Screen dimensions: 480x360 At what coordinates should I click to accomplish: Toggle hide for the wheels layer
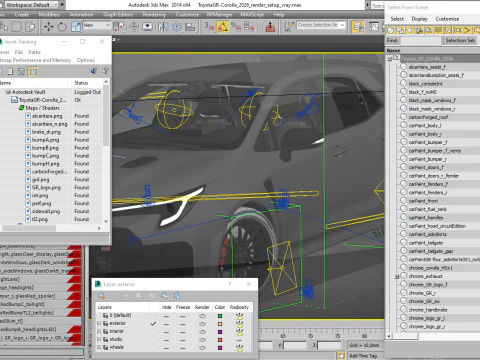(x=166, y=347)
